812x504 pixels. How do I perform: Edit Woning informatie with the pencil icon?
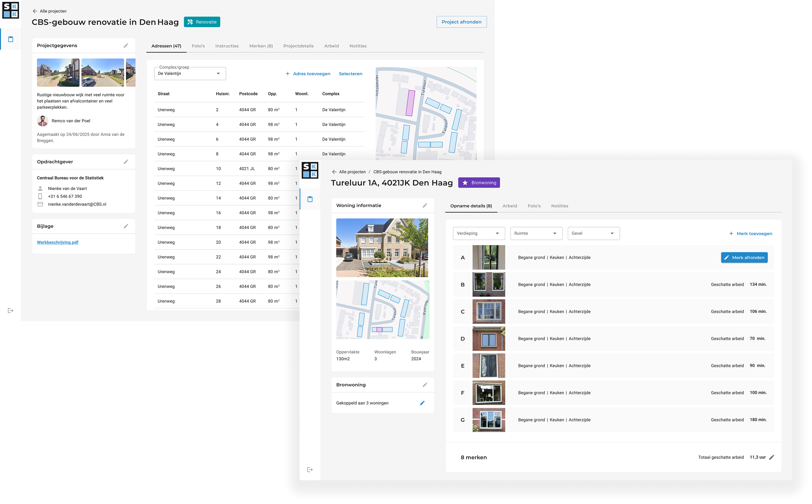pyautogui.click(x=425, y=206)
